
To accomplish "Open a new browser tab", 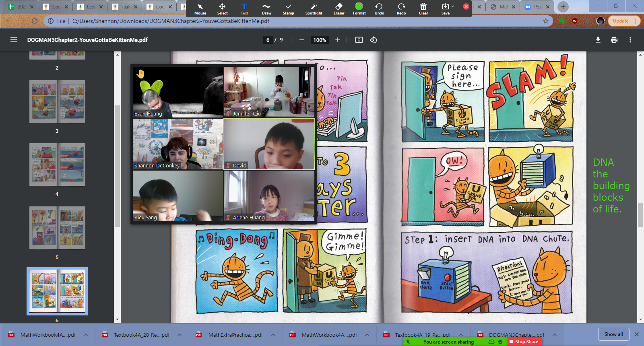I will (x=563, y=6).
